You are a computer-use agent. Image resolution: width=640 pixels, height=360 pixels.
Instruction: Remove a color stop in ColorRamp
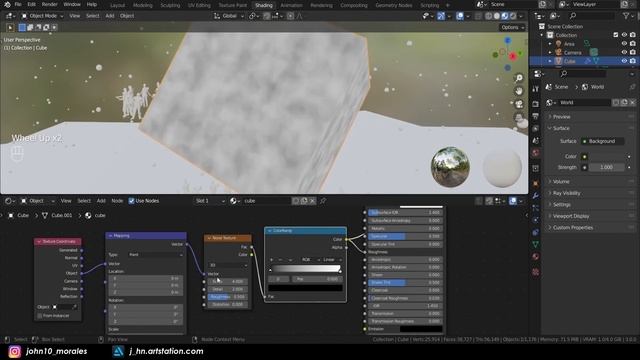click(x=280, y=260)
